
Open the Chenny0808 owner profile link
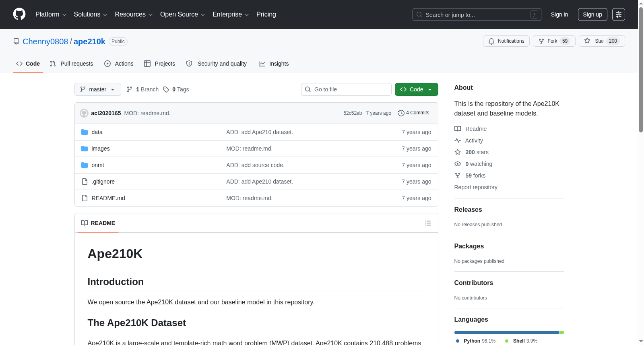(x=45, y=41)
